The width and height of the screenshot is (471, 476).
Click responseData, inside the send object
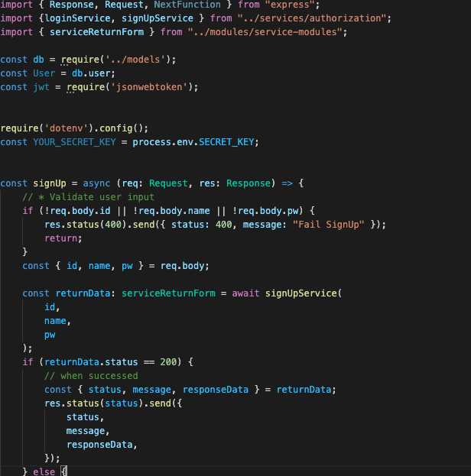(x=102, y=445)
